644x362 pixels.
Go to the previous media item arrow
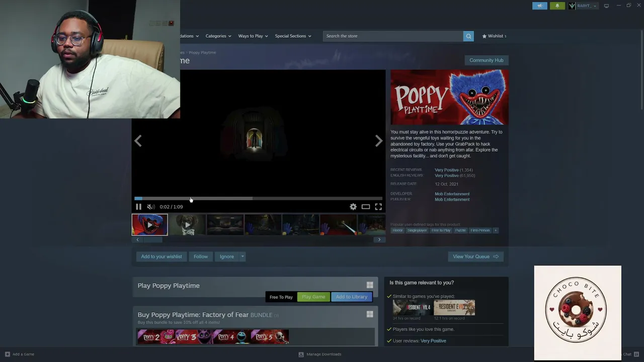(138, 141)
